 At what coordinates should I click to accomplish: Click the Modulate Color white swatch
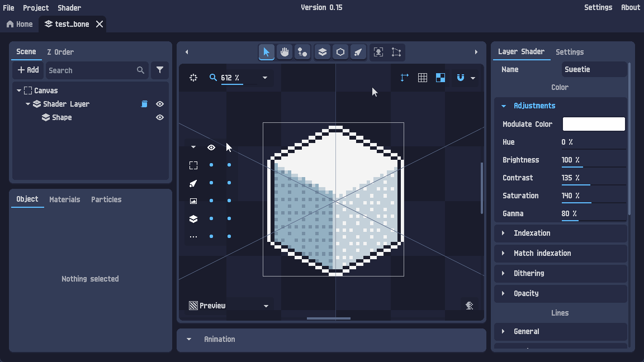coord(594,123)
